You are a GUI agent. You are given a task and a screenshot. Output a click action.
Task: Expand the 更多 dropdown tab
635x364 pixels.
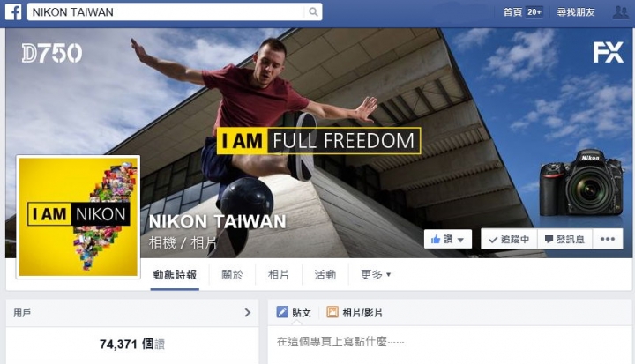coord(376,275)
